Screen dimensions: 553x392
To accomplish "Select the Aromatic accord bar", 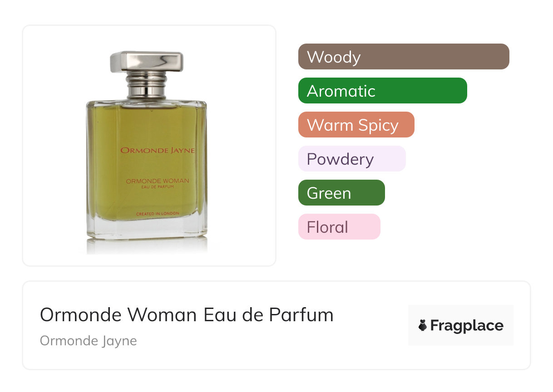I will click(383, 91).
